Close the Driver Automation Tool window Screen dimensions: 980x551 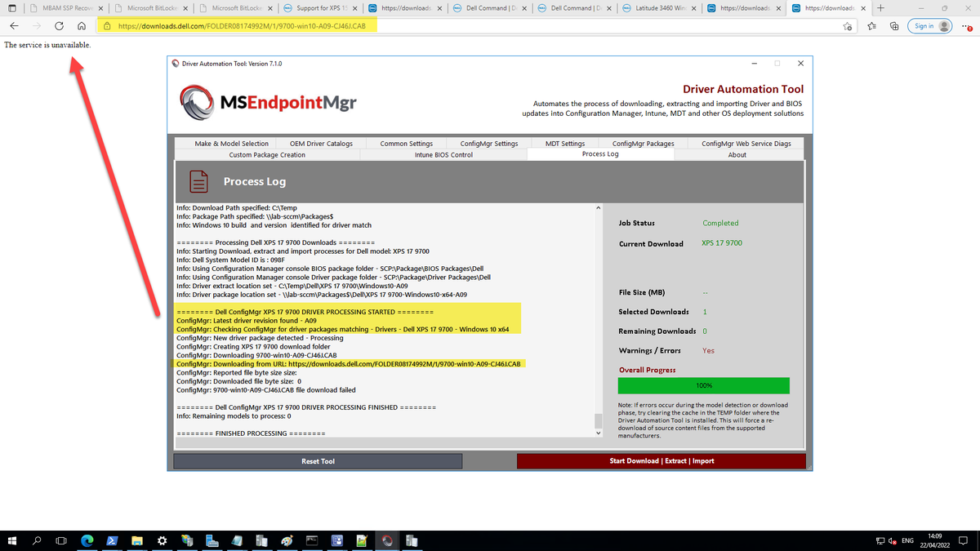800,63
